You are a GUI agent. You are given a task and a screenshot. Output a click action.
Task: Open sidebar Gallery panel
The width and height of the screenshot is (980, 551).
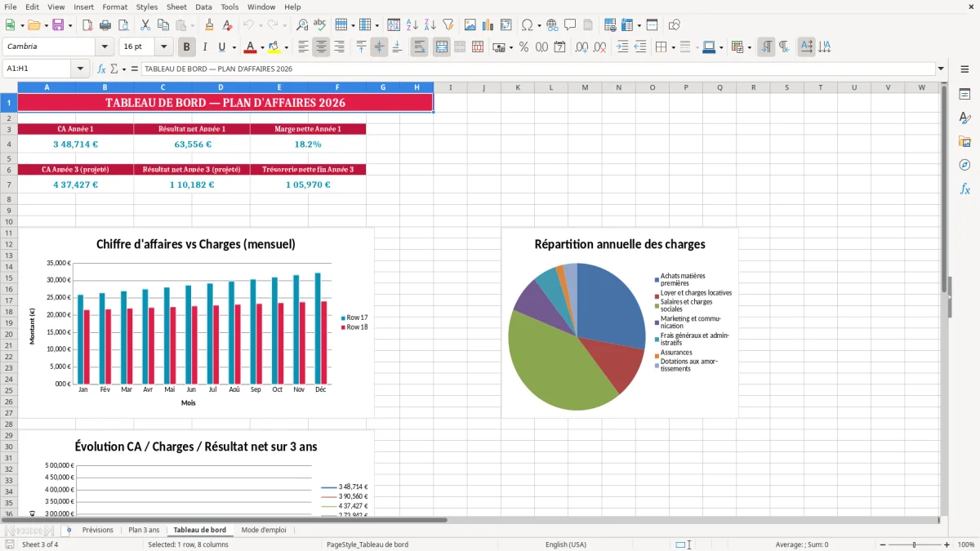point(964,141)
